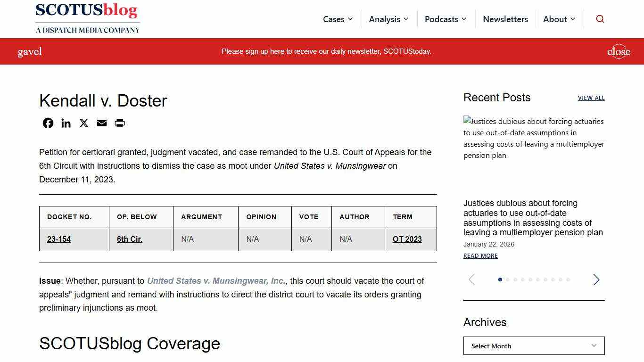Screen dimensions: 644x362
Task: Click the 'sign up here' newsletter link
Action: [x=264, y=51]
